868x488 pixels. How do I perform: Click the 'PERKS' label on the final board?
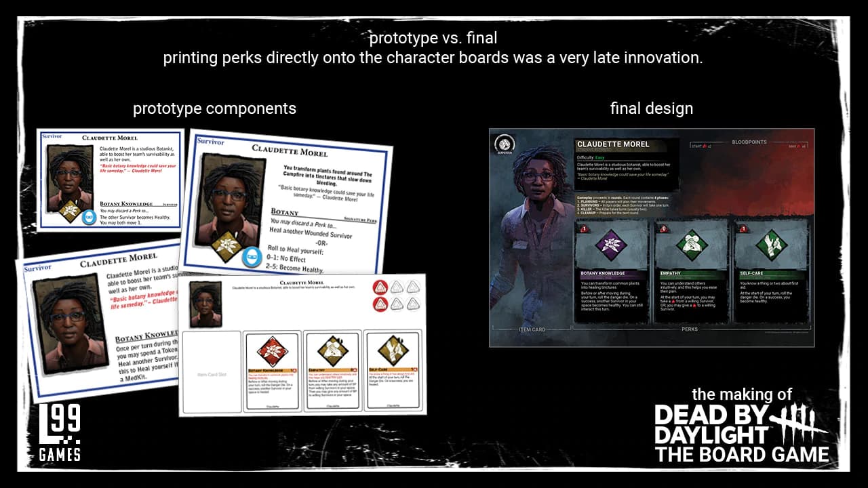(x=690, y=329)
